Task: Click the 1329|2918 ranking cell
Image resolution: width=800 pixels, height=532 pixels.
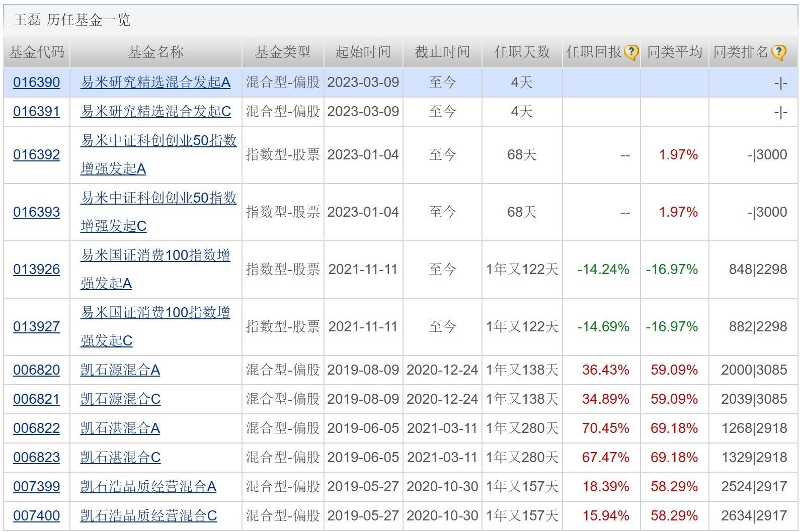Action: tap(754, 458)
